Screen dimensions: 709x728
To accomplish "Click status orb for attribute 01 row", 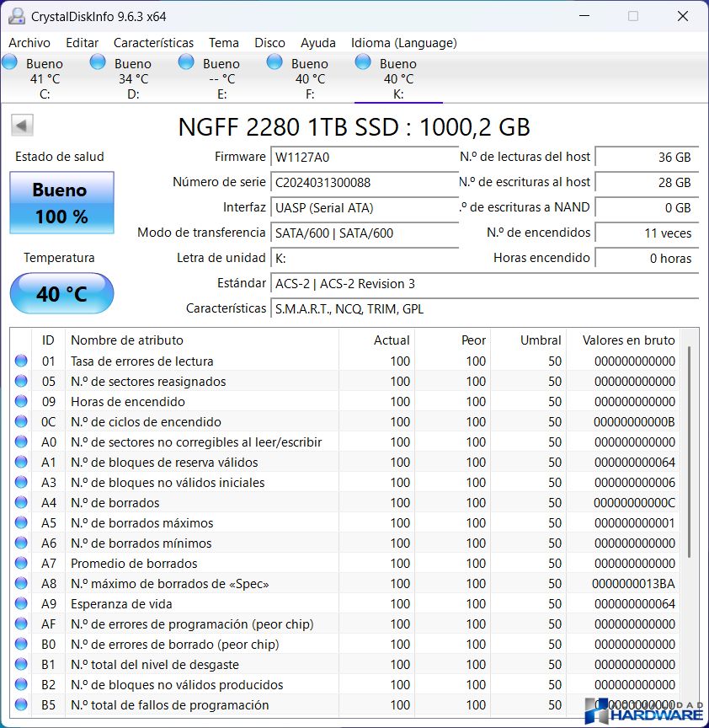I will tap(21, 361).
